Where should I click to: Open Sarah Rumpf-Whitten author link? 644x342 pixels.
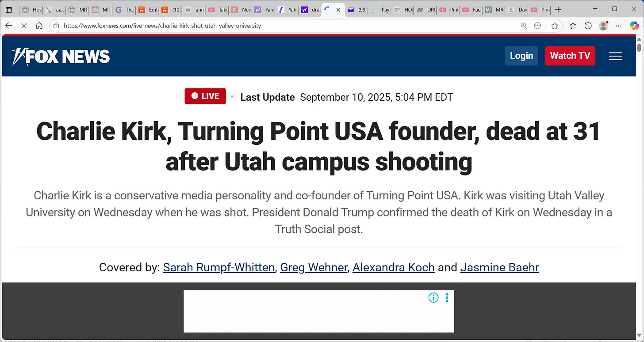[x=219, y=267]
